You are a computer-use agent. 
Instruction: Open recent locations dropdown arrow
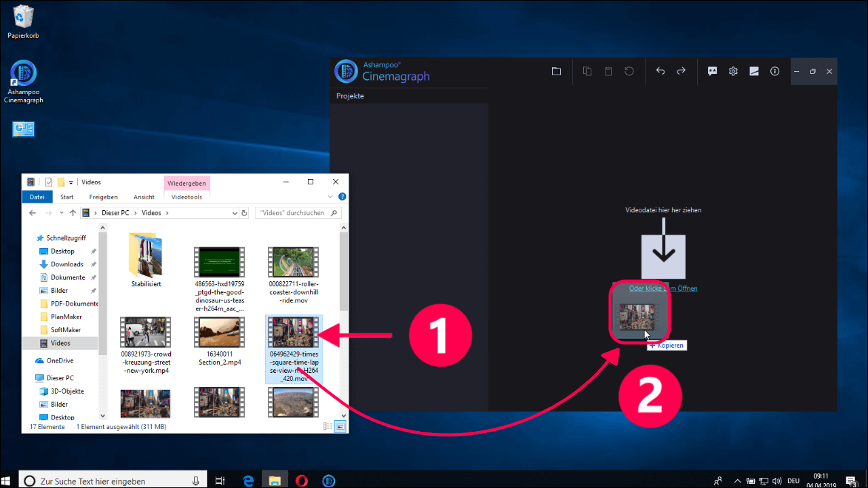tap(61, 213)
